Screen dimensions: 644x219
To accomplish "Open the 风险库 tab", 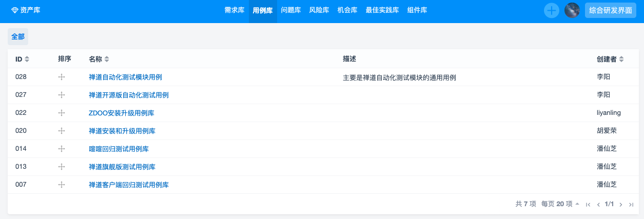I will tap(319, 10).
